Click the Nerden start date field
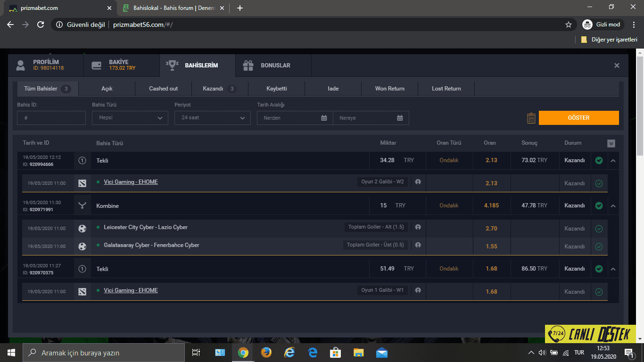 (x=295, y=118)
